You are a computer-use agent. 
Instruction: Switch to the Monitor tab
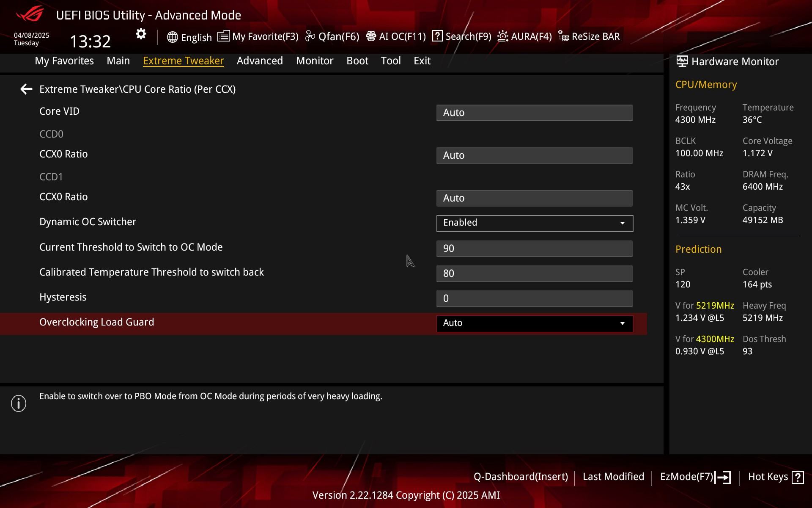click(x=315, y=61)
